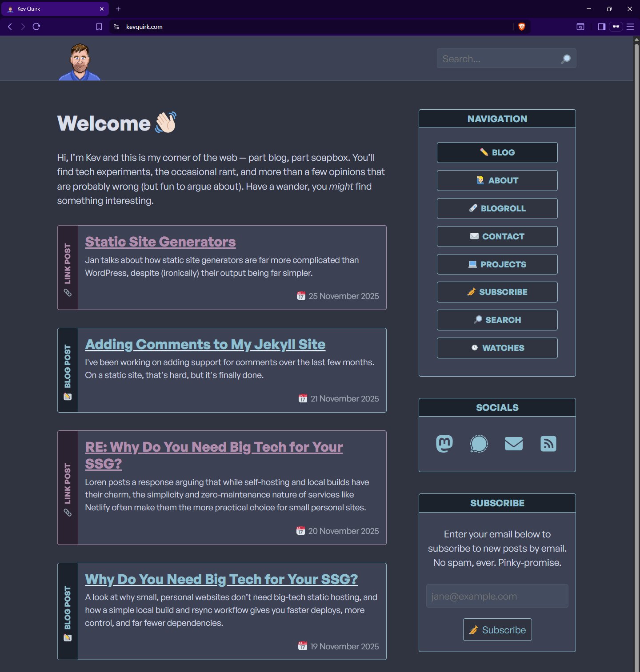The image size is (640, 672).
Task: Open the Mastodon social icon
Action: 444,444
